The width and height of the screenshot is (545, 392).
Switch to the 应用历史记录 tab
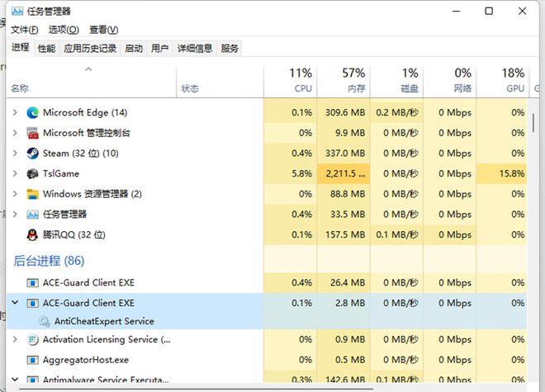(90, 49)
